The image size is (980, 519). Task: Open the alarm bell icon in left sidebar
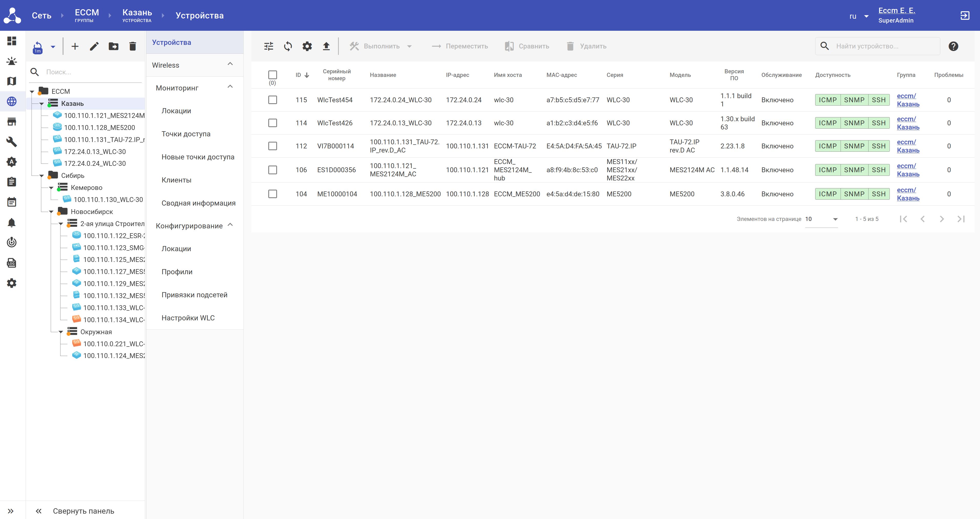(12, 222)
